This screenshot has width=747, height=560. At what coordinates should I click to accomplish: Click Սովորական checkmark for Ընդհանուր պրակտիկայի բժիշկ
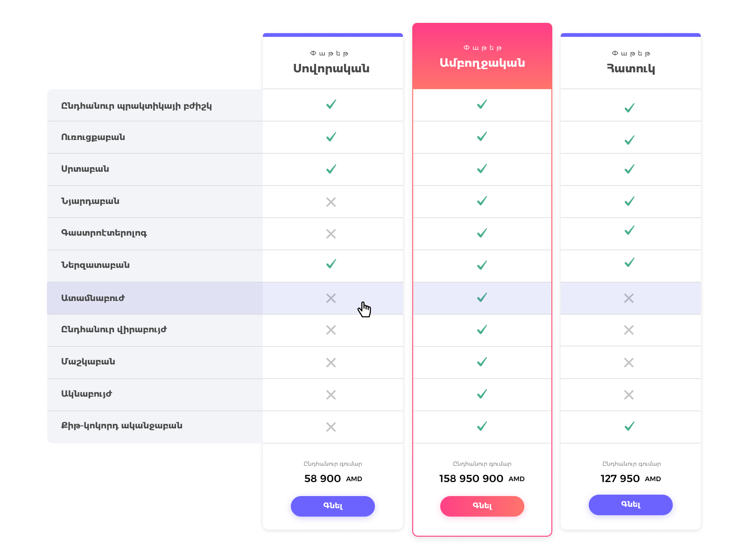[x=331, y=104]
